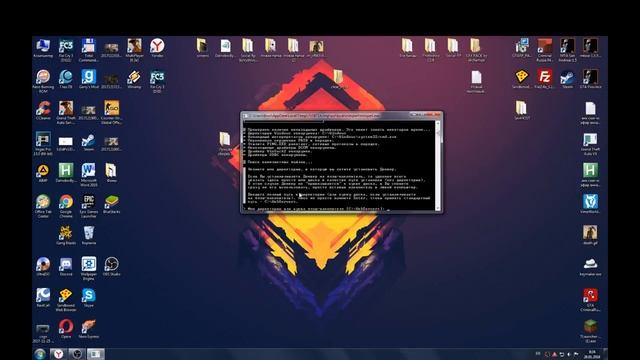Open the Recycle Bin icon
640x360 pixels.
[x=89, y=235]
